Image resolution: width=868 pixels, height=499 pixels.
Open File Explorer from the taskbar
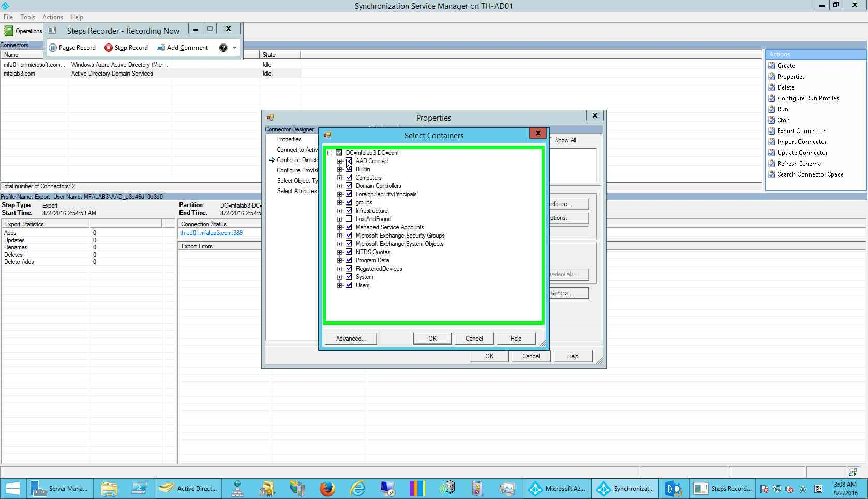(x=109, y=488)
